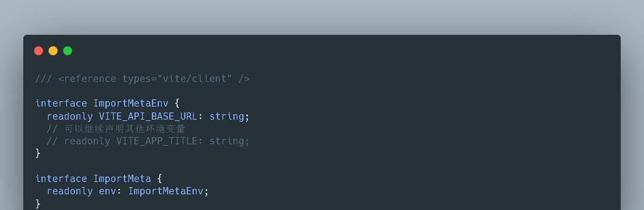Click string type after VITE_API_BASE_URL
This screenshot has width=644, height=210.
click(227, 116)
